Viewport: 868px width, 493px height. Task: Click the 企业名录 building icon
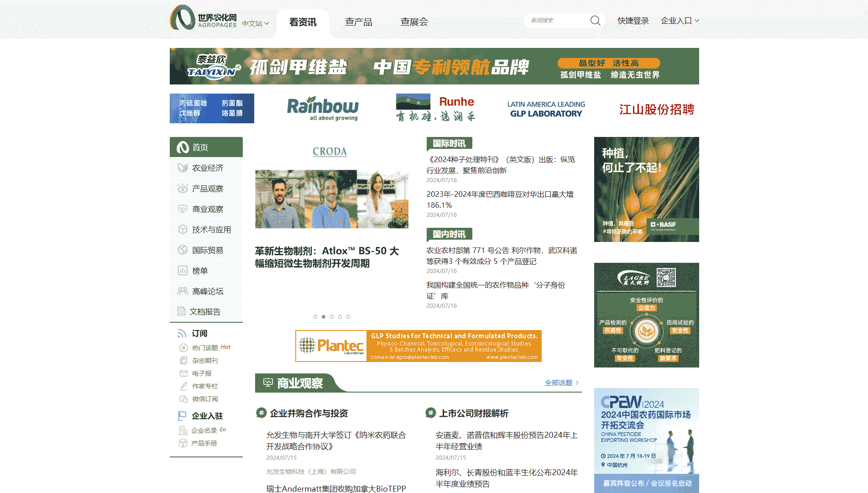(x=183, y=430)
